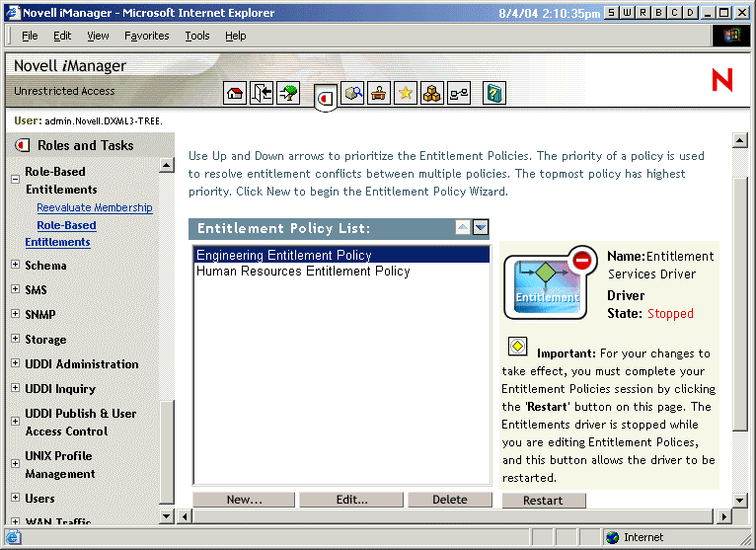The width and height of the screenshot is (756, 550).
Task: Click the left panel scroll down arrow
Action: (166, 515)
